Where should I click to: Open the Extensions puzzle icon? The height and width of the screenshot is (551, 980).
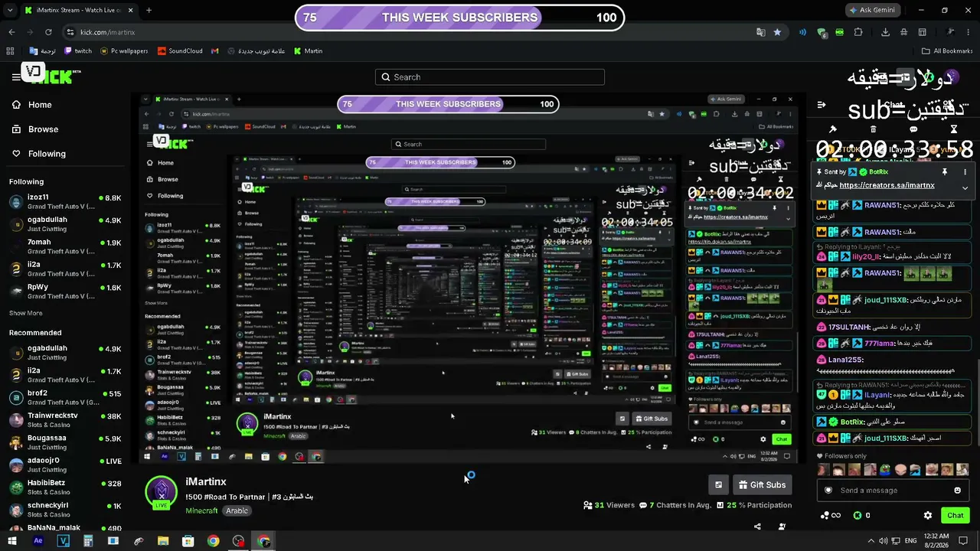tap(857, 32)
